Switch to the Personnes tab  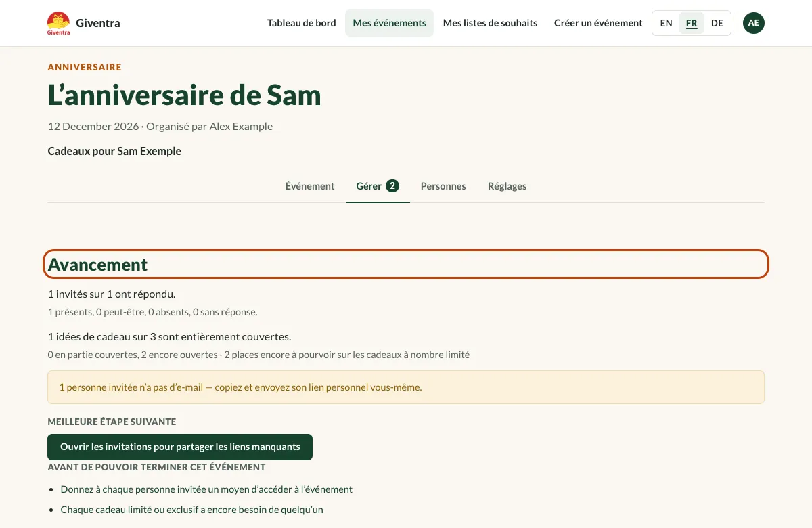(x=443, y=186)
